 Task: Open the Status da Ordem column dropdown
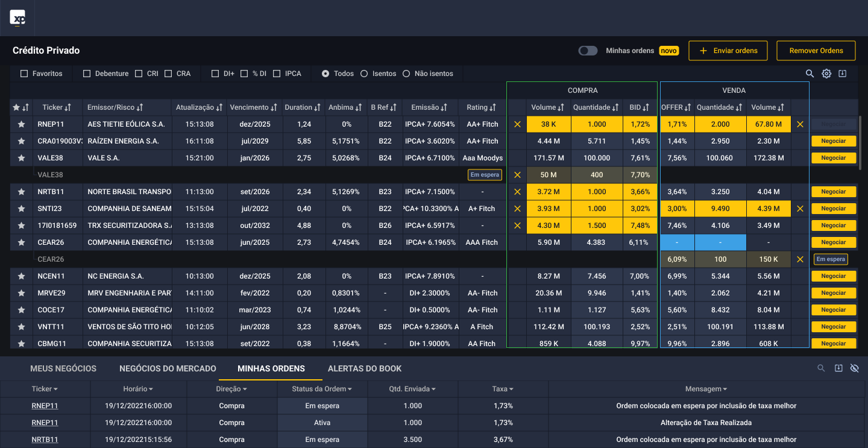[322, 390]
